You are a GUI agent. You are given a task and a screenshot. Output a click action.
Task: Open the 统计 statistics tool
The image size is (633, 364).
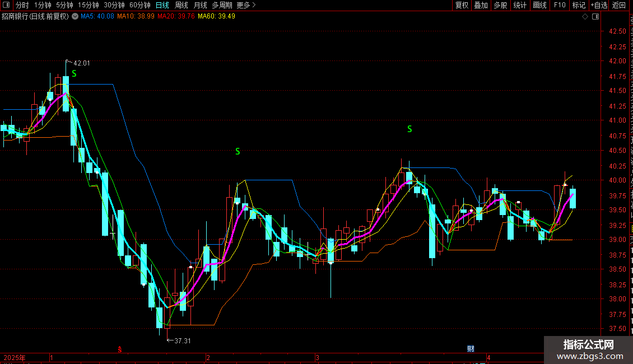[x=519, y=5]
